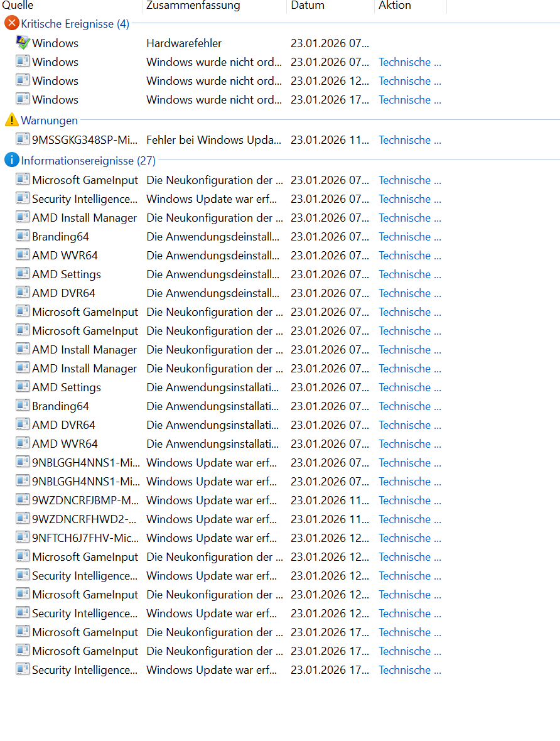Click icon of AMD Settings Anwendungsinstallati... row
Image resolution: width=560 pixels, height=741 pixels.
click(x=23, y=386)
